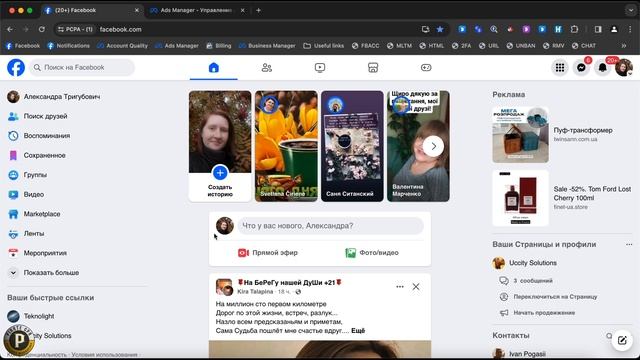View Svetlana's story card
Screen dimensions: 640x360
(286, 146)
